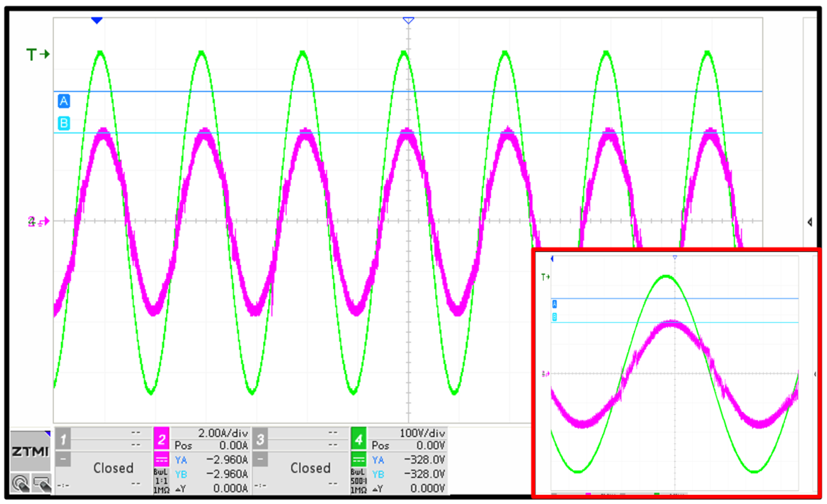
Task: Toggle channel 2 DC coupling icon
Action: click(161, 459)
